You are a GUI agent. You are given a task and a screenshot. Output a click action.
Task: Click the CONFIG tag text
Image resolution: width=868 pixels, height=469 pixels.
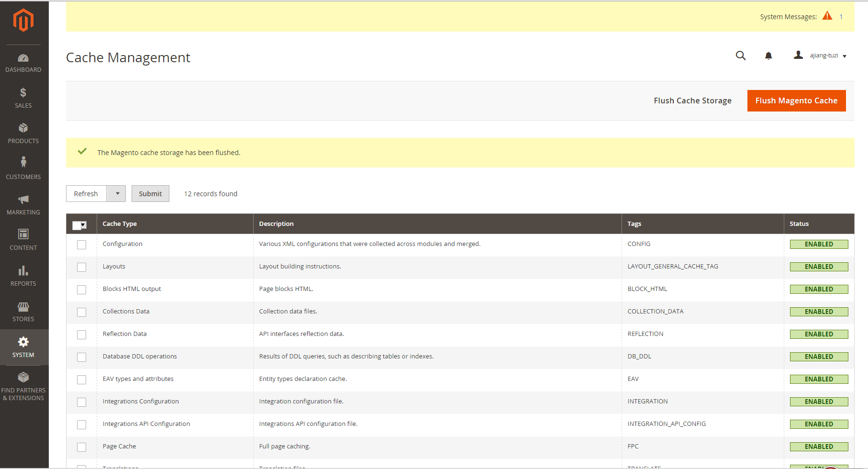click(x=639, y=244)
